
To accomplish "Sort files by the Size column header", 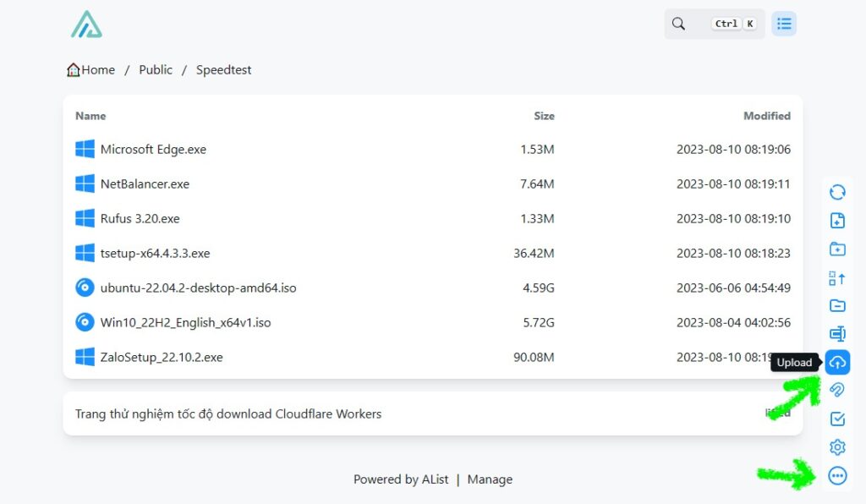I will (x=544, y=116).
